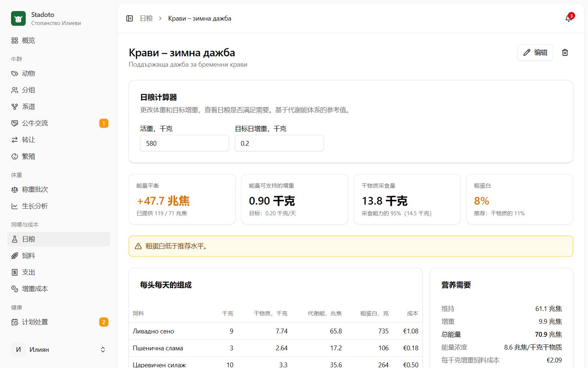Click the 能量平衡 card value +47.7 兆焦
Viewport: 588px width, 368px height.
pyautogui.click(x=163, y=201)
